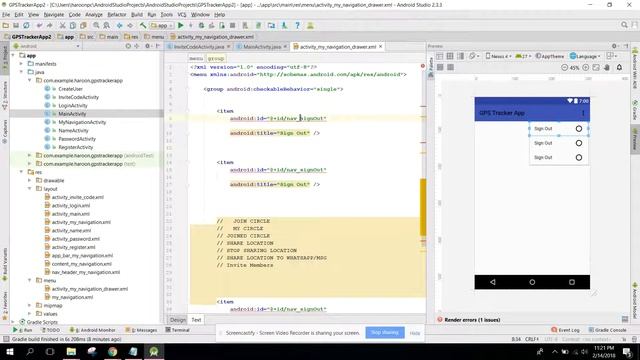Viewport: 640px width, 360px height.
Task: Open the Android Monitor tool window
Action: click(93, 330)
